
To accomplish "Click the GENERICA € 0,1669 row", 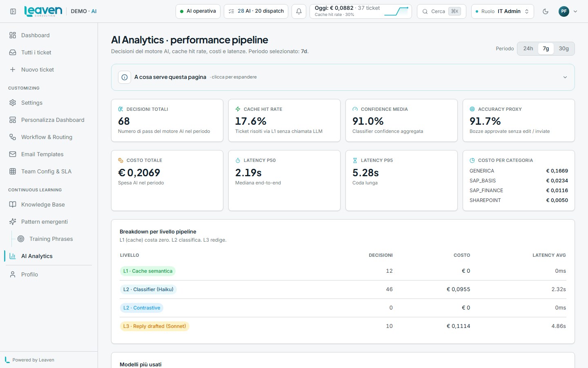I will pos(519,171).
